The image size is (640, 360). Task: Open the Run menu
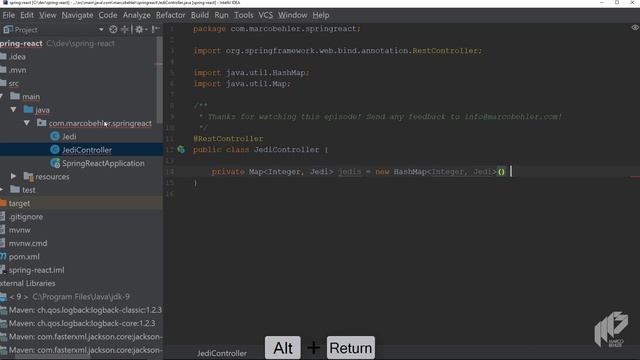tap(222, 15)
